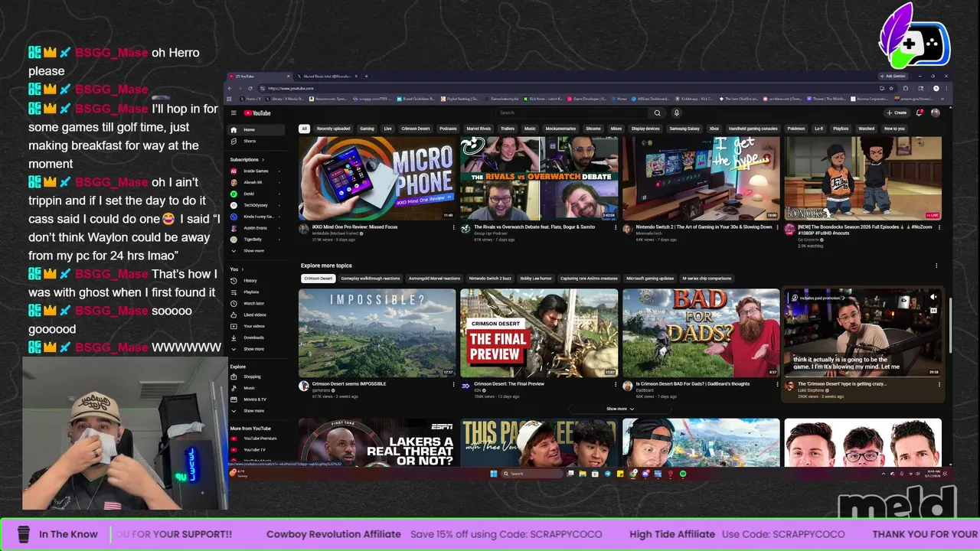Open options for Rivals vs Overwatch Debate video
The image size is (980, 551).
[616, 227]
